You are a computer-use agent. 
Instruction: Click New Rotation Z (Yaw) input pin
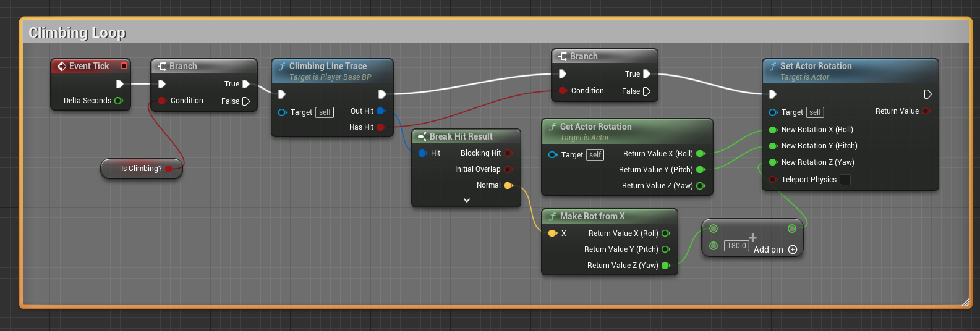point(773,162)
